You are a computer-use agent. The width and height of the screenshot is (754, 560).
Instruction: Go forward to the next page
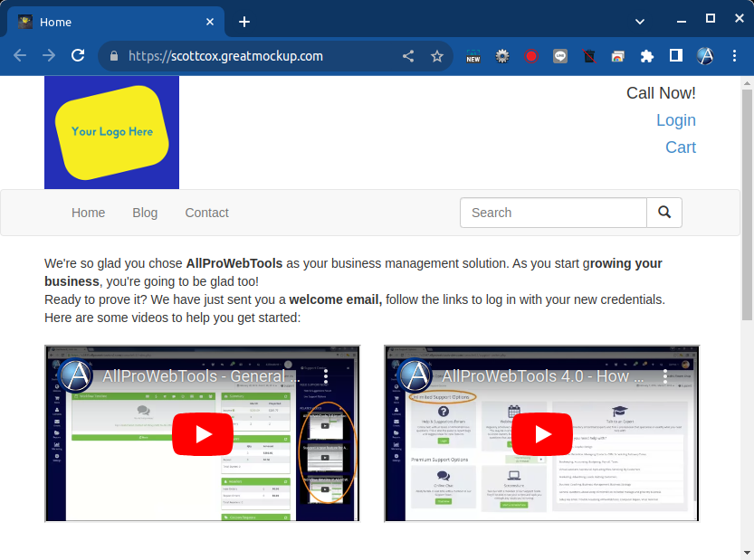click(49, 56)
